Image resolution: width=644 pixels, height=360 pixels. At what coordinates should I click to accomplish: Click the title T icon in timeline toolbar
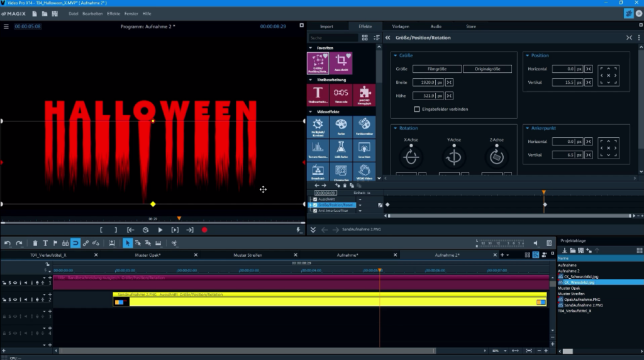pyautogui.click(x=45, y=244)
